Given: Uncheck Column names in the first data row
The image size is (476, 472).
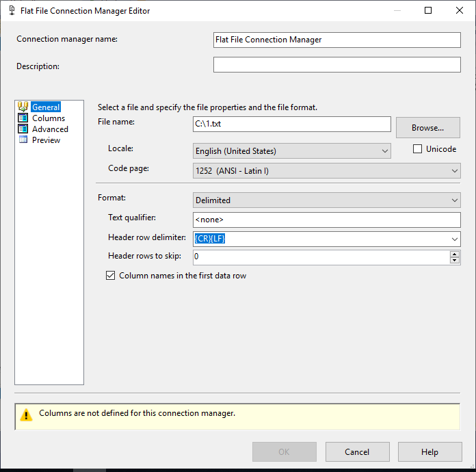Looking at the screenshot, I should click(111, 276).
